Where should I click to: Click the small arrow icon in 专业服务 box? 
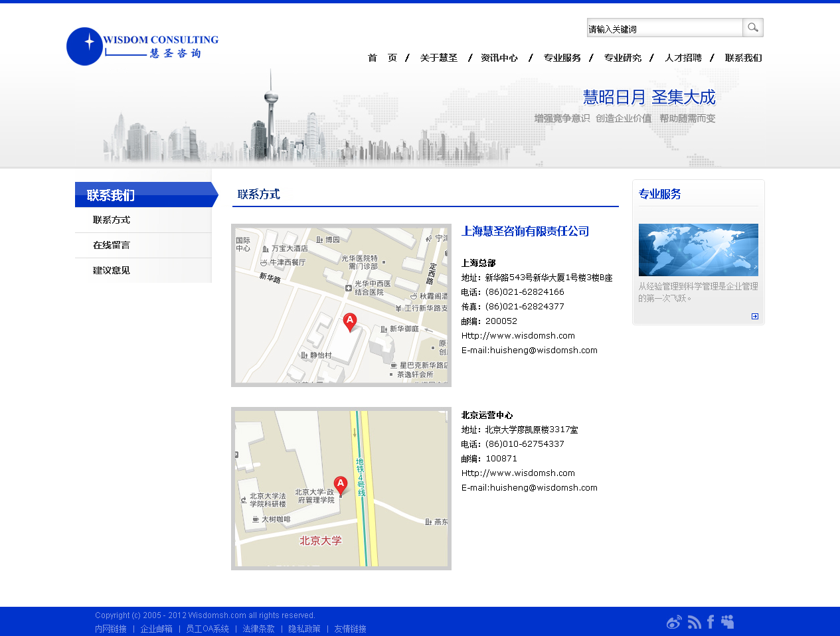coord(754,317)
